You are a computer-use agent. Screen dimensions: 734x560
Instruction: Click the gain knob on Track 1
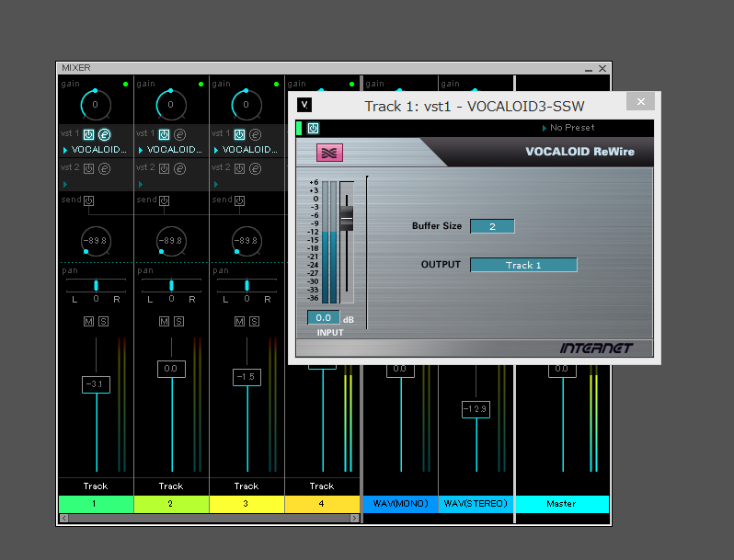[x=96, y=104]
